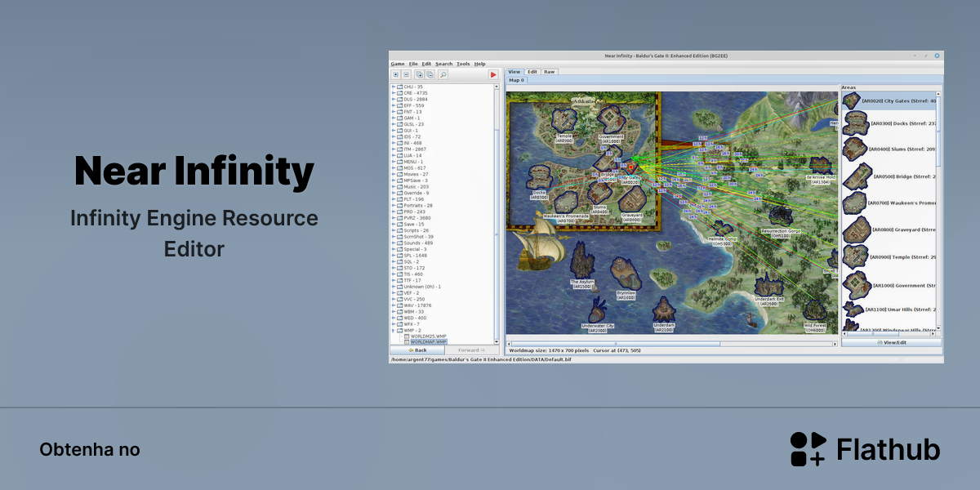Image resolution: width=980 pixels, height=490 pixels.
Task: Expand the ITM - 2867 folder
Action: pos(393,149)
